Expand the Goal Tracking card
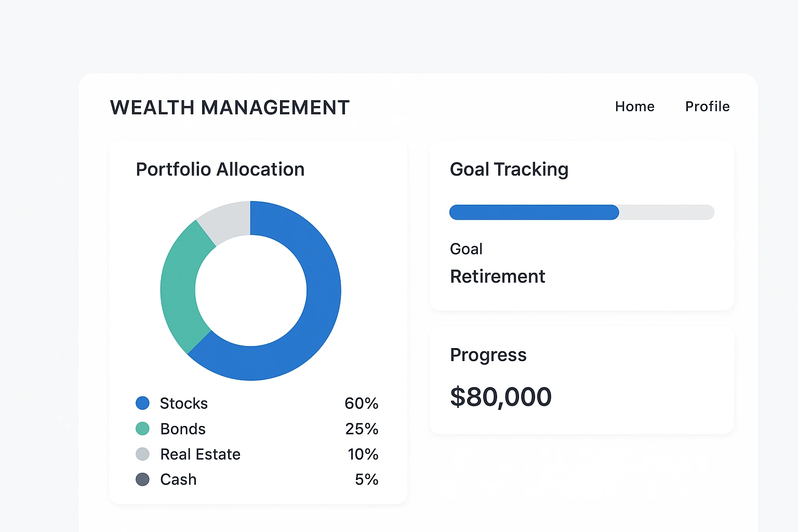The width and height of the screenshot is (798, 532). 581,225
